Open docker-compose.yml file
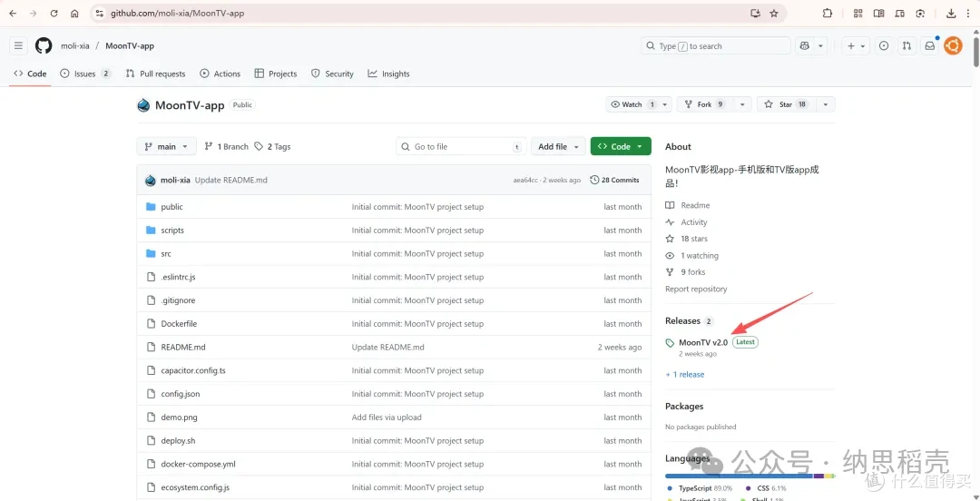 [x=198, y=464]
